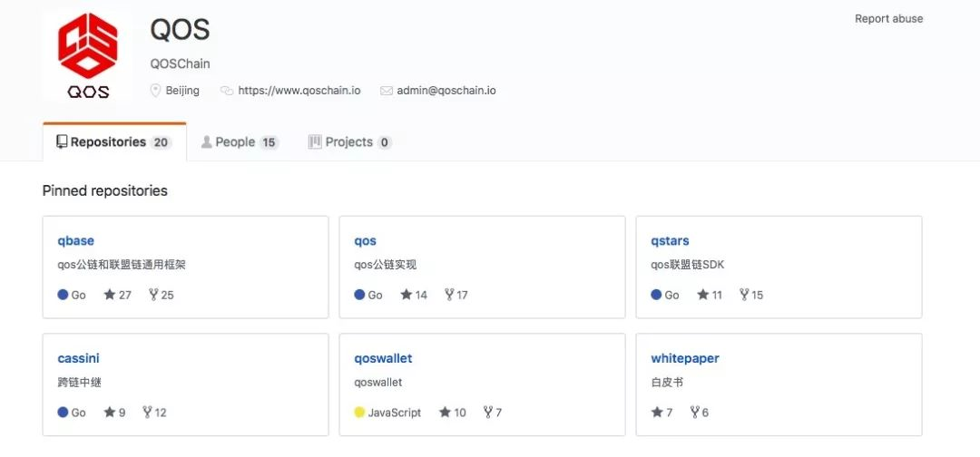Click the fork icon on whitepaper card
Viewport: 980px width, 457px height.
pyautogui.click(x=695, y=412)
